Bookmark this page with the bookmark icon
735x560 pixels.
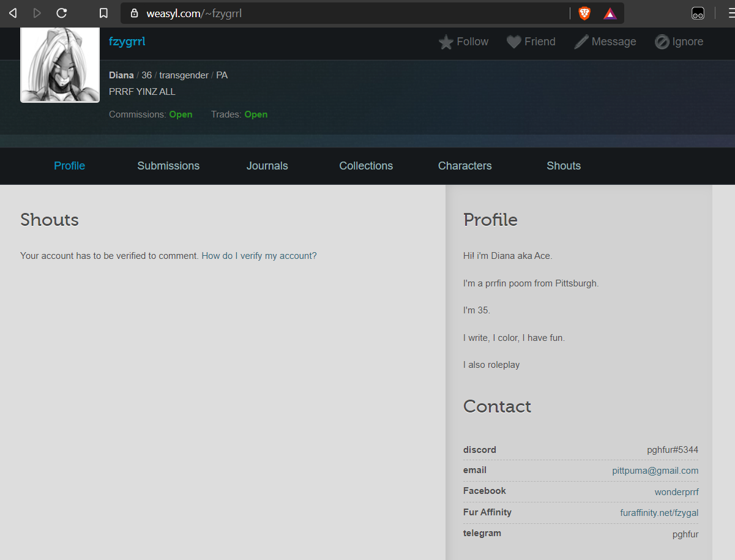click(103, 13)
